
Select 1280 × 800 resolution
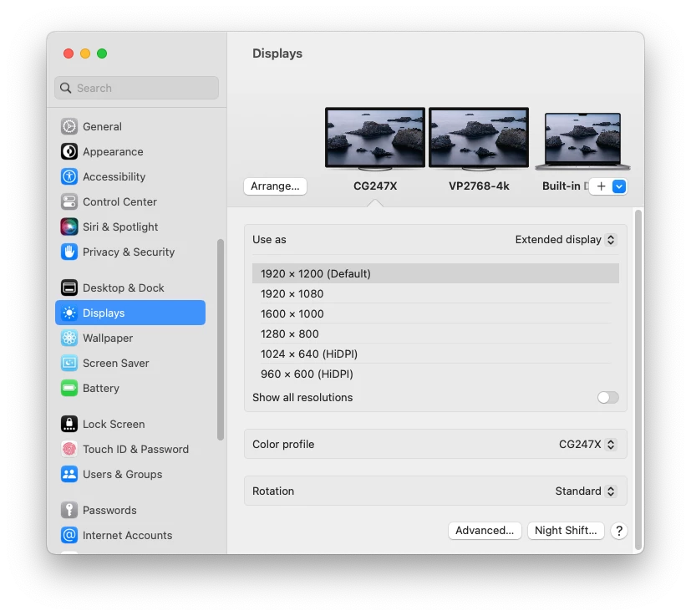point(435,334)
